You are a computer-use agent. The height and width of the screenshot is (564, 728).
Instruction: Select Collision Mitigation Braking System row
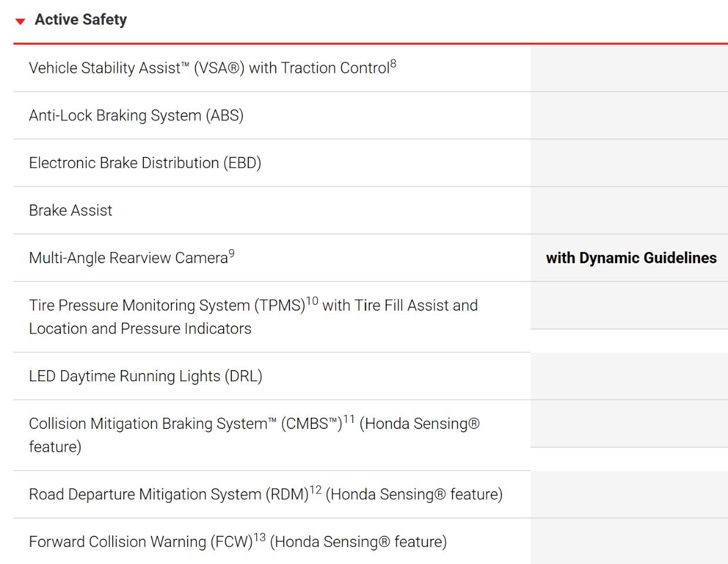coord(370,435)
